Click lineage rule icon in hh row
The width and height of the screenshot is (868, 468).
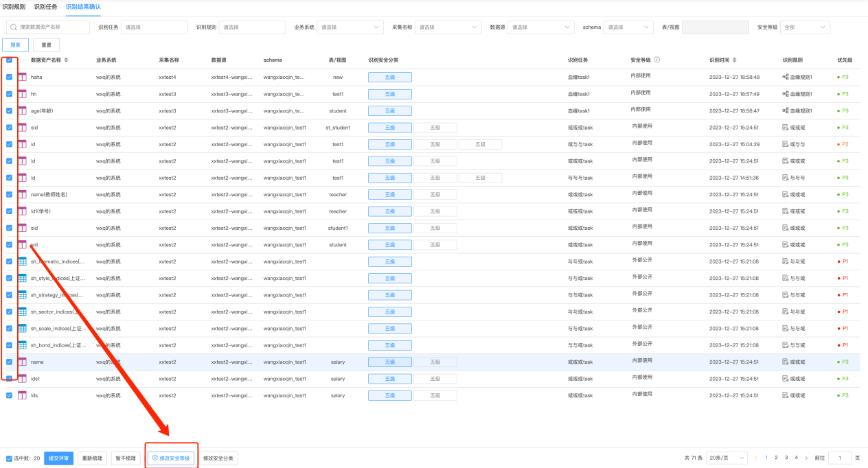coord(786,94)
